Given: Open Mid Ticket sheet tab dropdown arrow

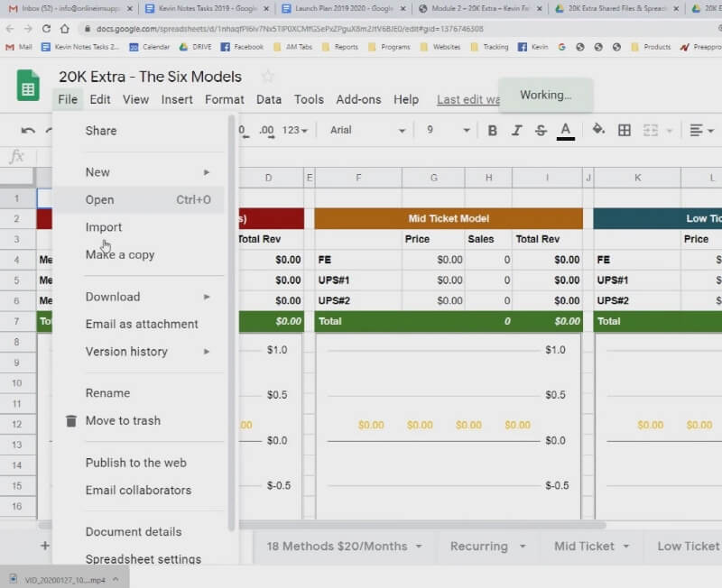Looking at the screenshot, I should [626, 547].
